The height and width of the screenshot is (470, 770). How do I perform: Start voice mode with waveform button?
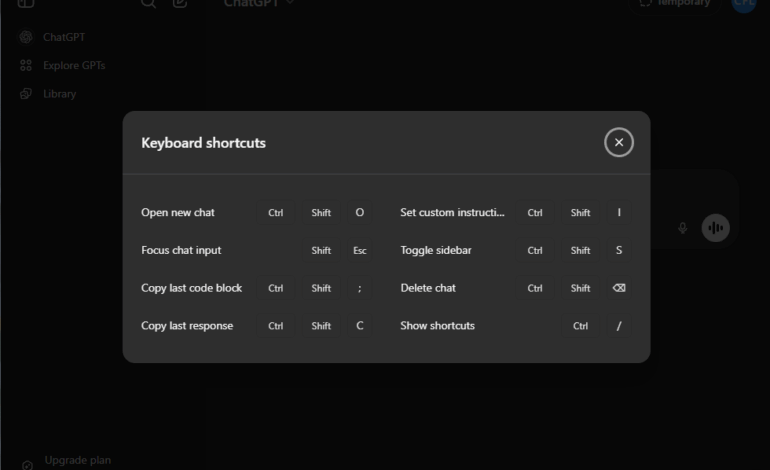[715, 228]
